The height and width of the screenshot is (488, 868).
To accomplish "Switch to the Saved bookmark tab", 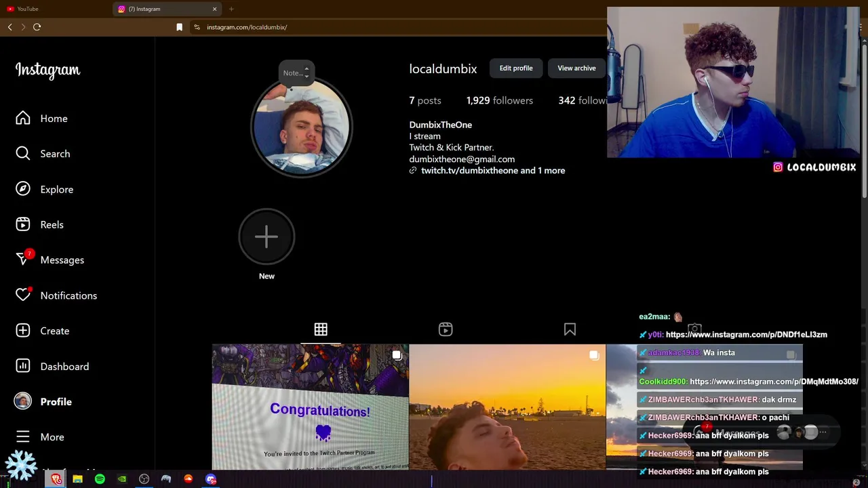I will (x=570, y=329).
